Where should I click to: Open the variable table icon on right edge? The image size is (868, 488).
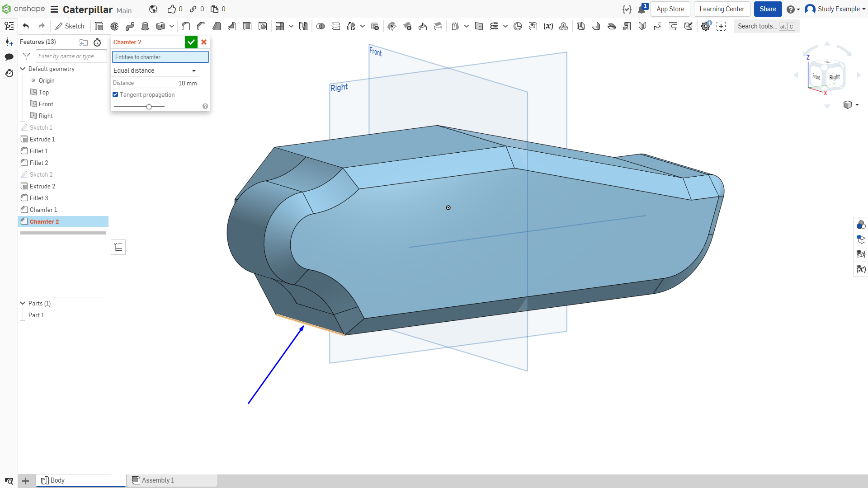(861, 269)
